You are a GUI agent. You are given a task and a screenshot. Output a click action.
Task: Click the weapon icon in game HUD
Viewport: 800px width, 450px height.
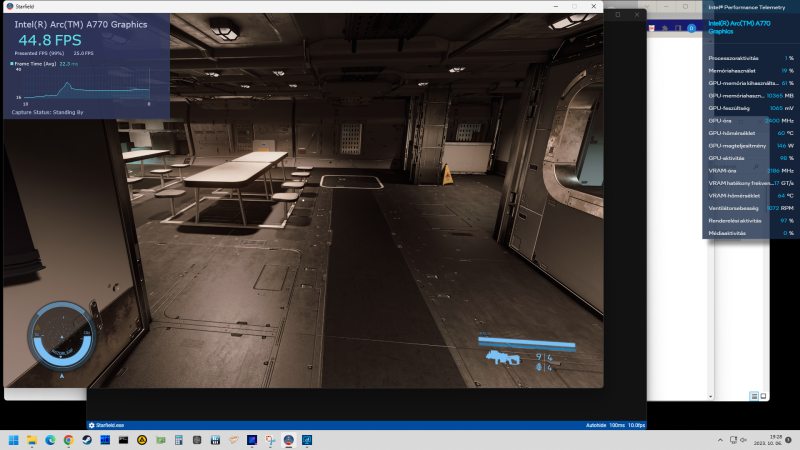pyautogui.click(x=503, y=358)
